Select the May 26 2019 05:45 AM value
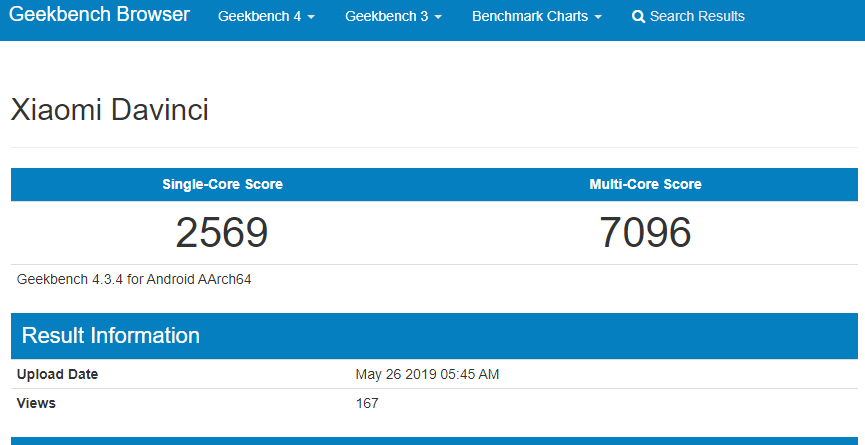This screenshot has height=445, width=865. (x=427, y=374)
